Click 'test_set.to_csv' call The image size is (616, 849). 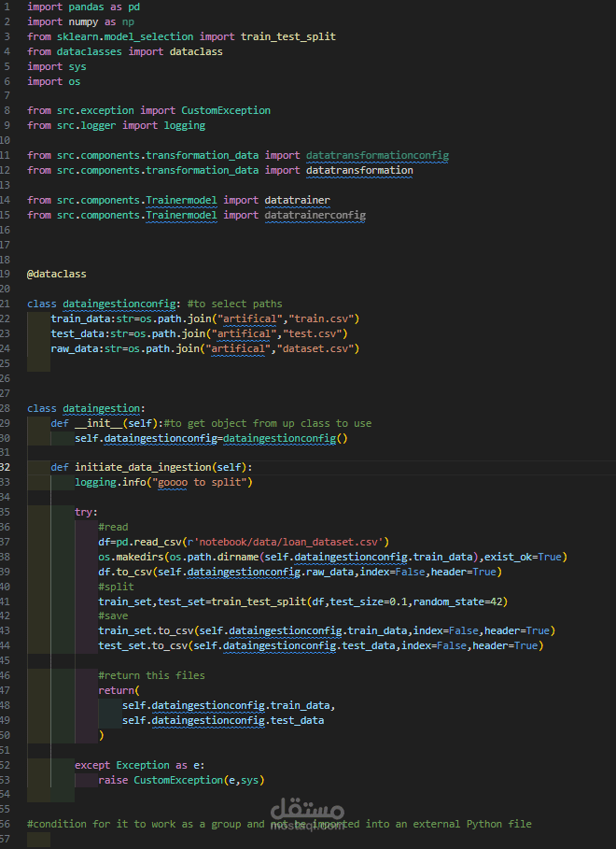pyautogui.click(x=143, y=646)
